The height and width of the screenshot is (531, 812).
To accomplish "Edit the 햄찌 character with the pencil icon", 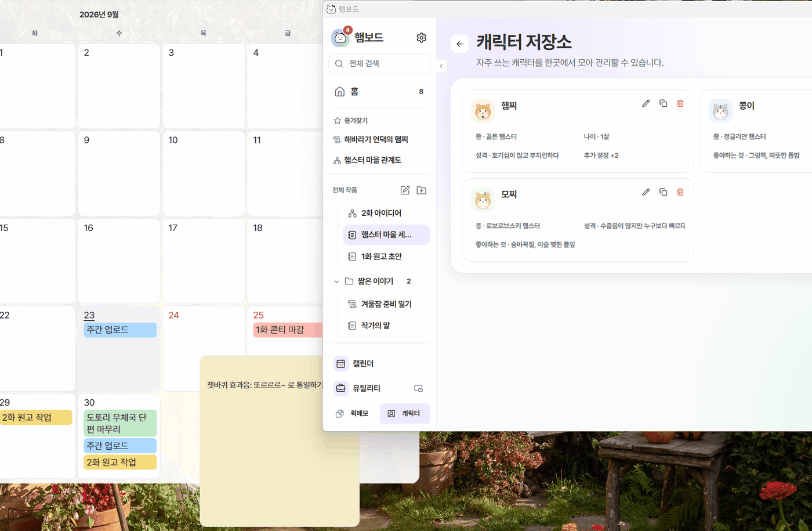I will click(x=646, y=103).
